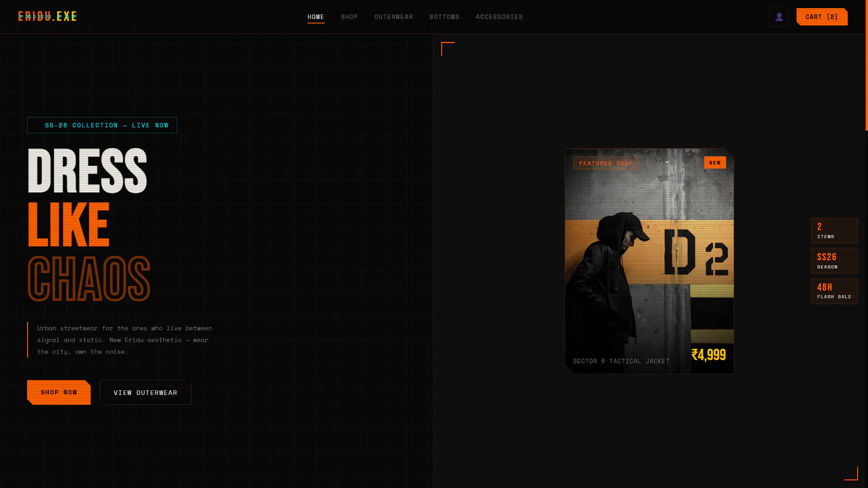Select Accessories in the navbar
Image resolution: width=868 pixels, height=488 pixels.
pyautogui.click(x=499, y=17)
